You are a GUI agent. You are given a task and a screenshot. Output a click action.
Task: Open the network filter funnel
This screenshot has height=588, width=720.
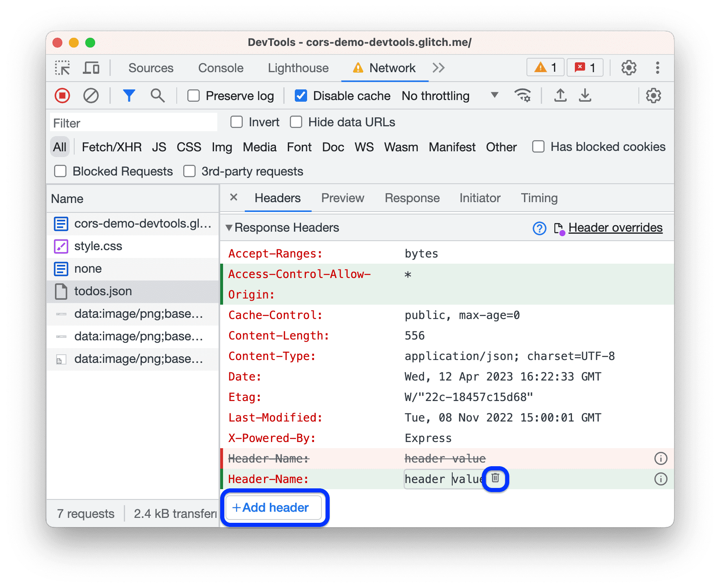129,96
